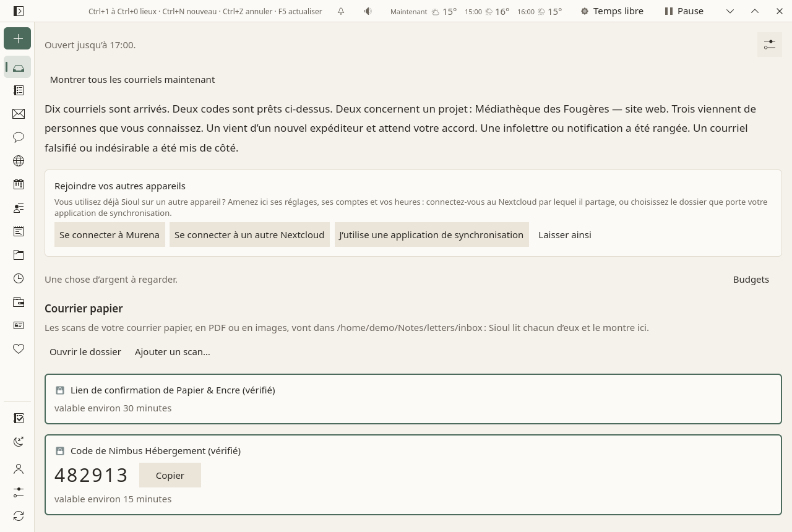Open the globe web sidebar icon
The height and width of the screenshot is (532, 792).
coord(19,161)
